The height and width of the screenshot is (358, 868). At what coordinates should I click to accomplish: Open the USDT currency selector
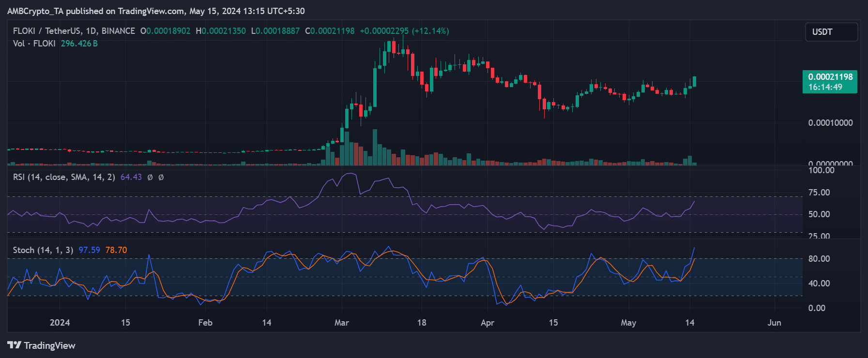coord(831,32)
